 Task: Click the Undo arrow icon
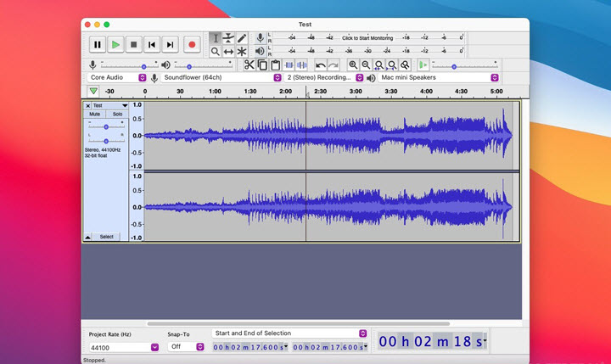click(x=320, y=65)
